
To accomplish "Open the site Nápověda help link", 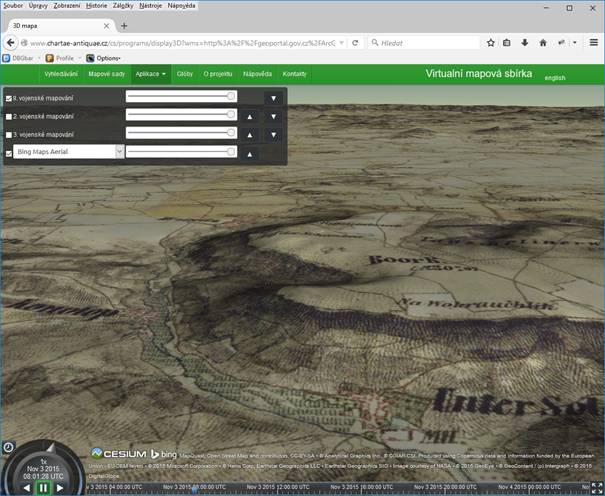I will tap(257, 74).
